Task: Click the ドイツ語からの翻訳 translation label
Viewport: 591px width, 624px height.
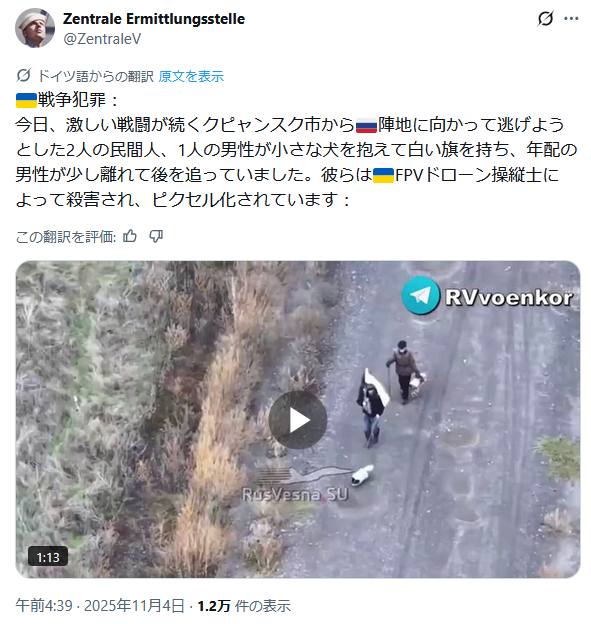Action: click(x=96, y=76)
